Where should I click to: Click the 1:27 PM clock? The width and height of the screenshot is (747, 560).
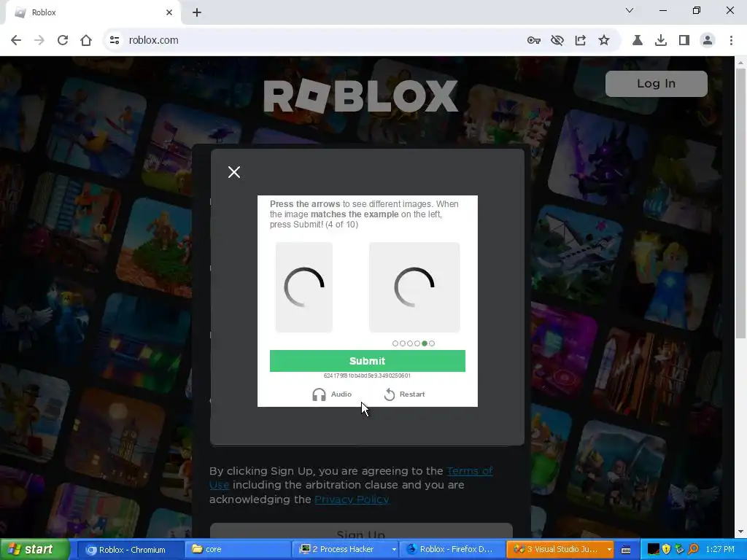pos(720,550)
